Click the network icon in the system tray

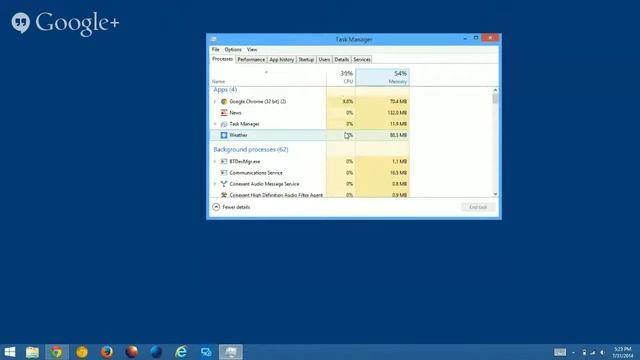[593, 352]
